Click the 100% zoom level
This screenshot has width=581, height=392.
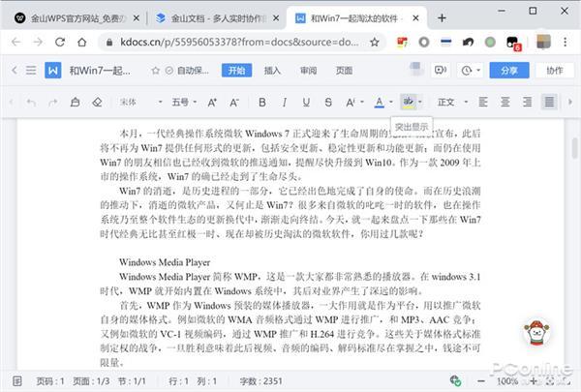coord(507,381)
